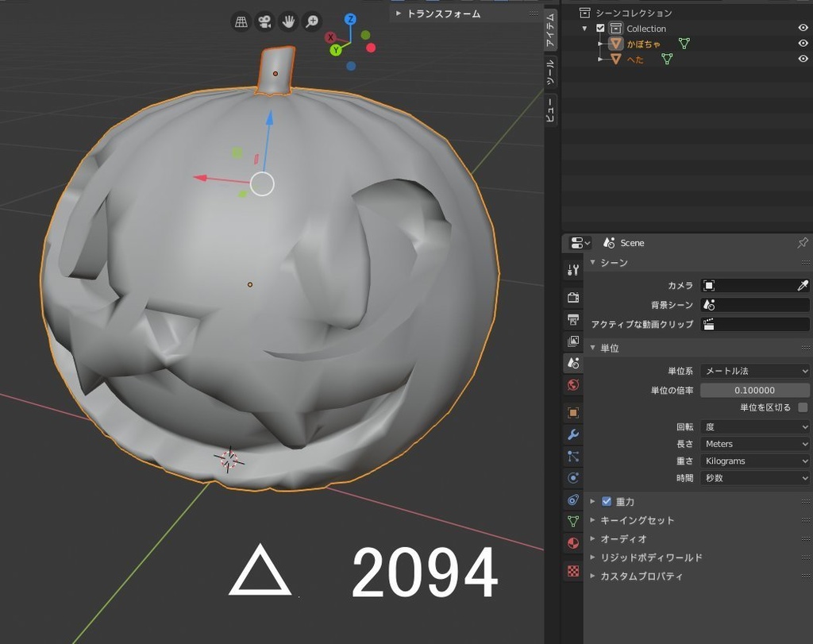Switch to ツール sidebar tab
This screenshot has width=813, height=644.
tap(550, 71)
